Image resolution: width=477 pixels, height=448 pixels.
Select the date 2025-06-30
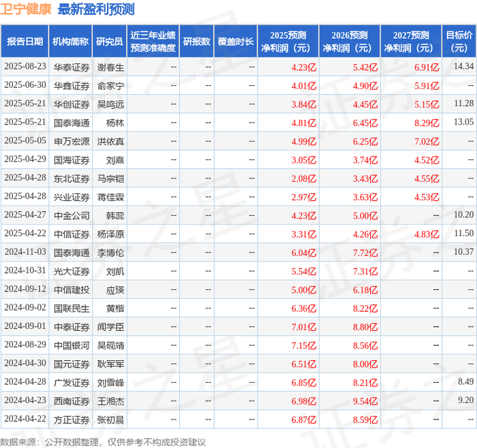click(25, 85)
